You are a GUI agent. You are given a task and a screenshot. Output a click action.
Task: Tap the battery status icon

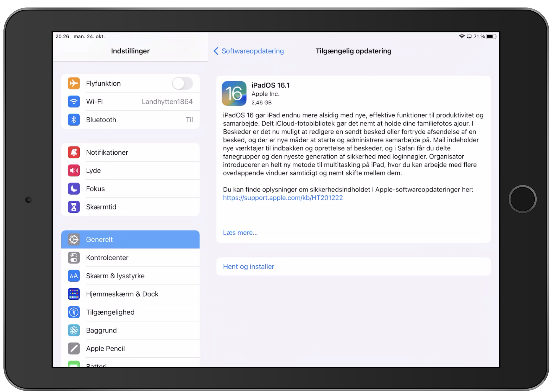point(491,37)
